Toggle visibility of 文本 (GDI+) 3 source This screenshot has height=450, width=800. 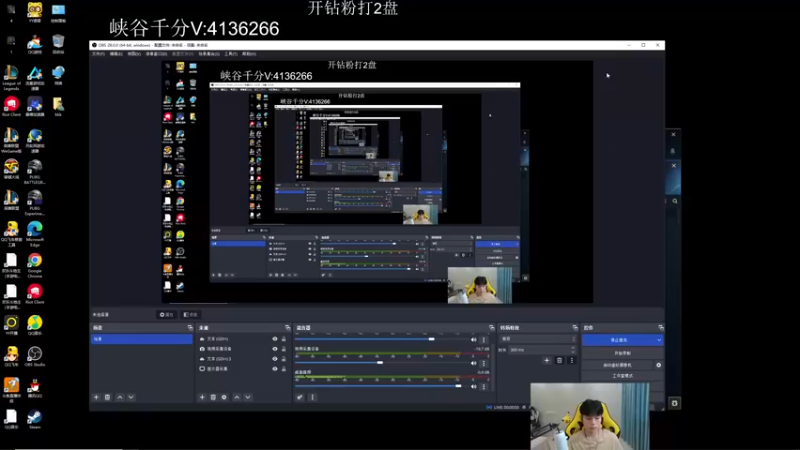(x=275, y=359)
